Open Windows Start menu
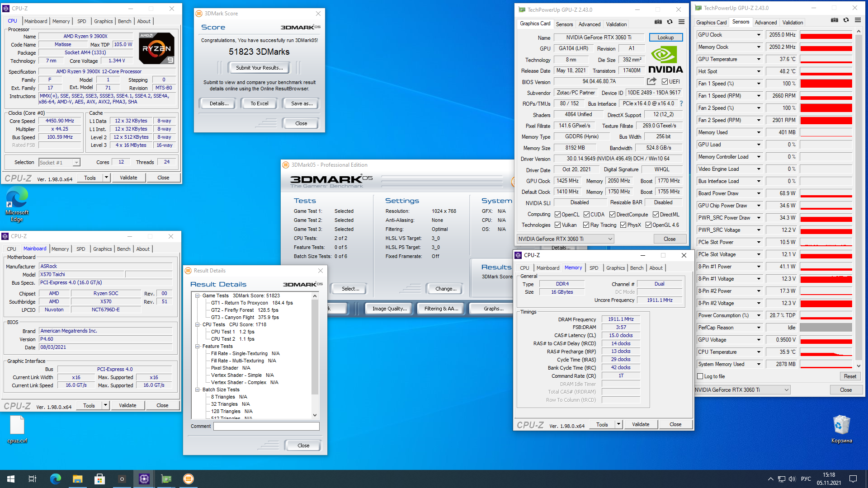The width and height of the screenshot is (868, 488). [11, 479]
